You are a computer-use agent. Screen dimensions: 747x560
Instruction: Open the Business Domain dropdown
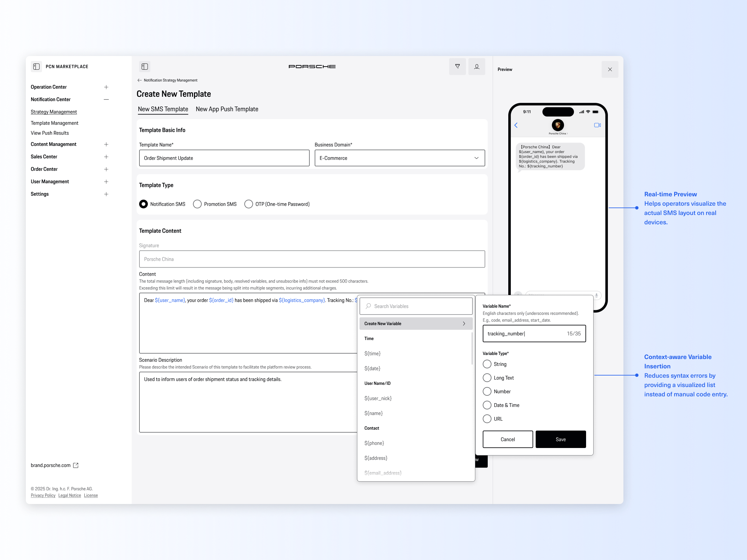(400, 158)
